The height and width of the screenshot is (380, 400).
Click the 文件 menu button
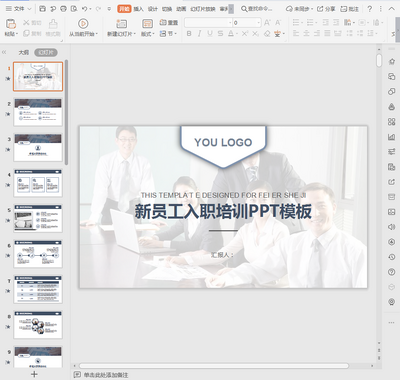click(x=18, y=9)
